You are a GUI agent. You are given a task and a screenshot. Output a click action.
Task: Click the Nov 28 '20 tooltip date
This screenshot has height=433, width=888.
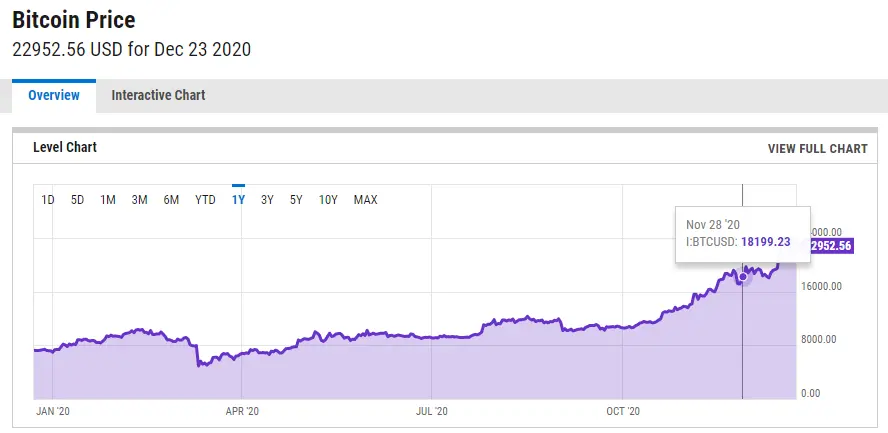point(713,225)
